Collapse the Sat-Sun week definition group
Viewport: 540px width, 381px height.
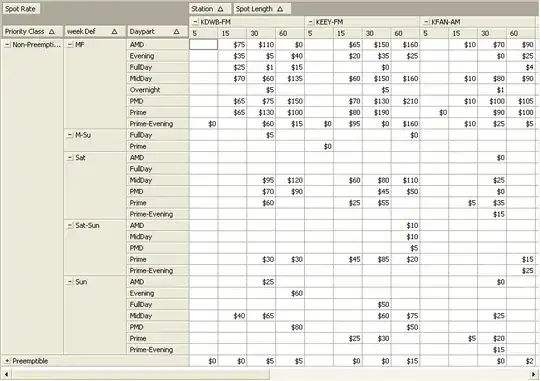point(70,226)
